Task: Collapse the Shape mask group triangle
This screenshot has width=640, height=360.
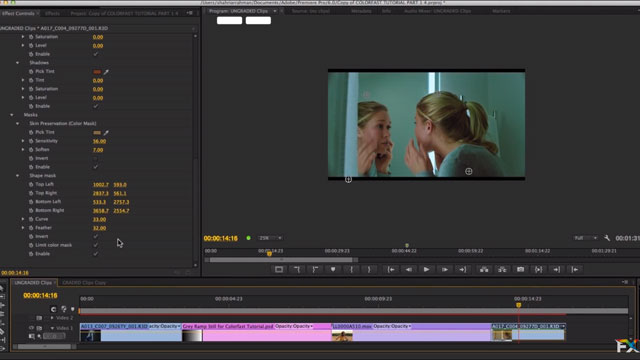Action: pyautogui.click(x=18, y=176)
